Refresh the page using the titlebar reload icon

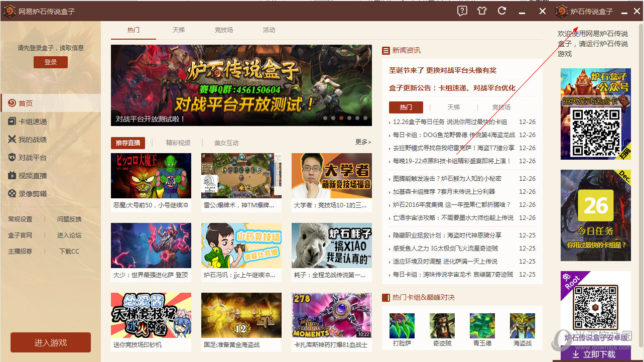click(x=501, y=11)
